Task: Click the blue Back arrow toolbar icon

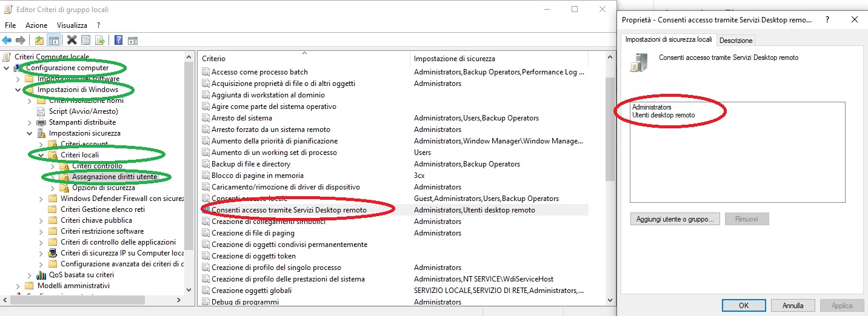Action: pyautogui.click(x=7, y=41)
